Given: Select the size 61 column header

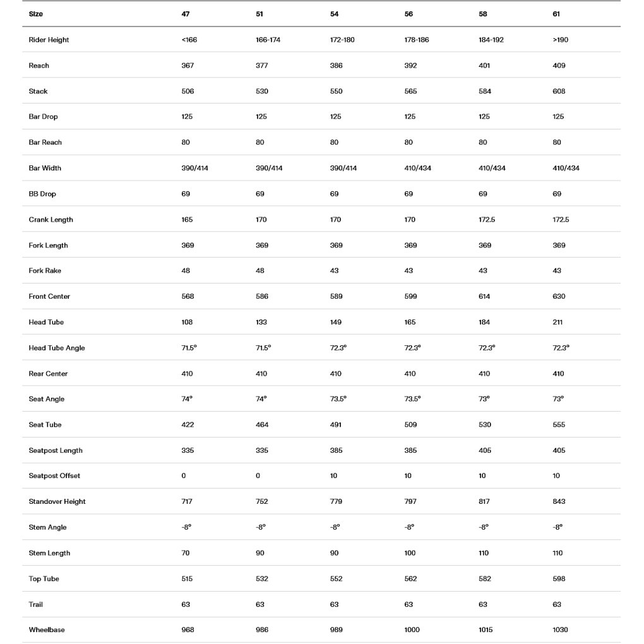Looking at the screenshot, I should coord(556,14).
